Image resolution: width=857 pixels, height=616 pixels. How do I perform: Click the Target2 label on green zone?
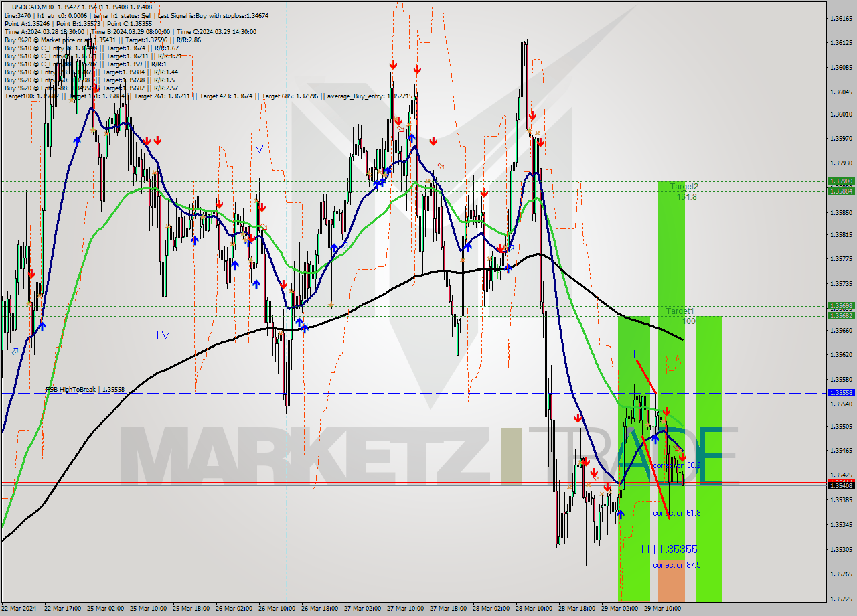pyautogui.click(x=684, y=187)
